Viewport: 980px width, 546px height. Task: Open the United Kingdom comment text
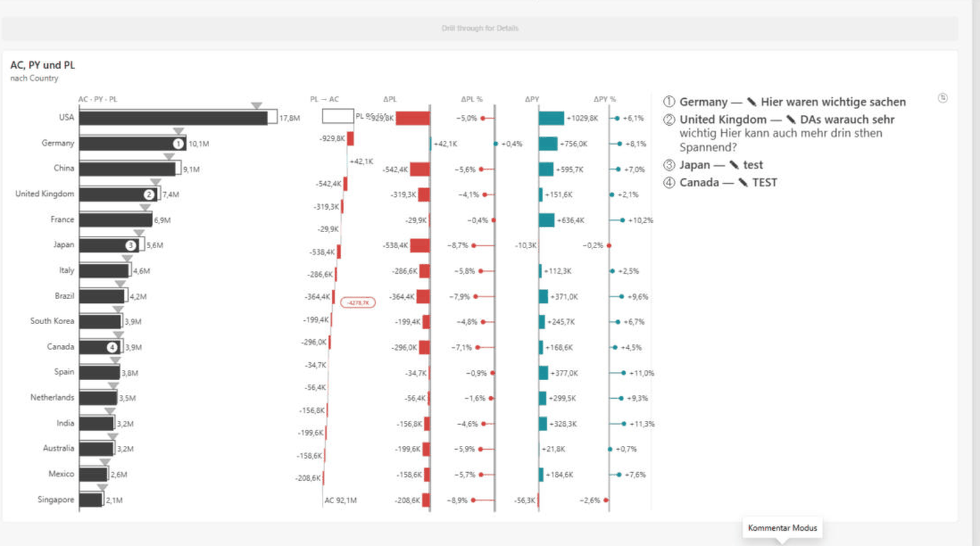tap(787, 133)
